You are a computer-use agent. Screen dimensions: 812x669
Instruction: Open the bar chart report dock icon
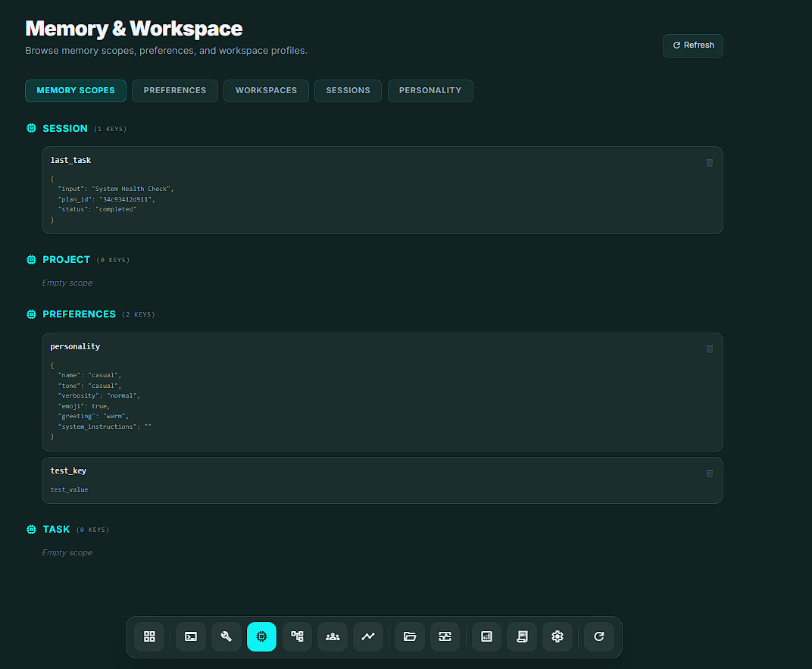click(x=487, y=636)
